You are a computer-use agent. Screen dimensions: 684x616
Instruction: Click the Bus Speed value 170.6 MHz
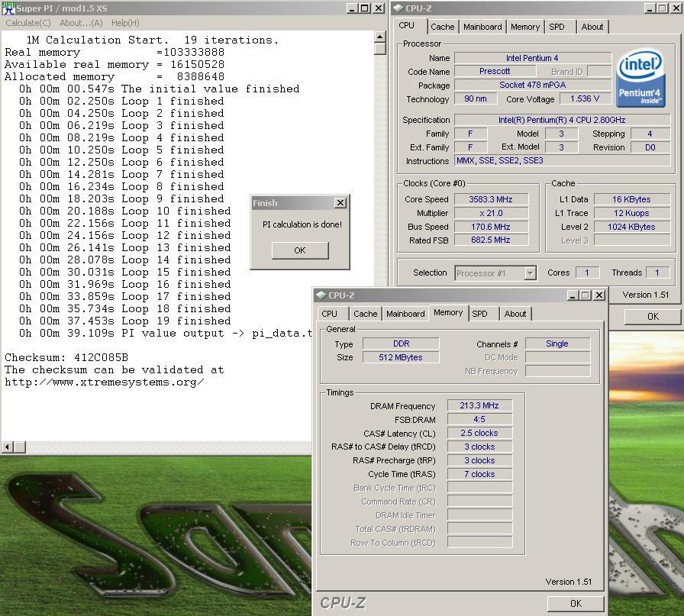click(x=491, y=227)
